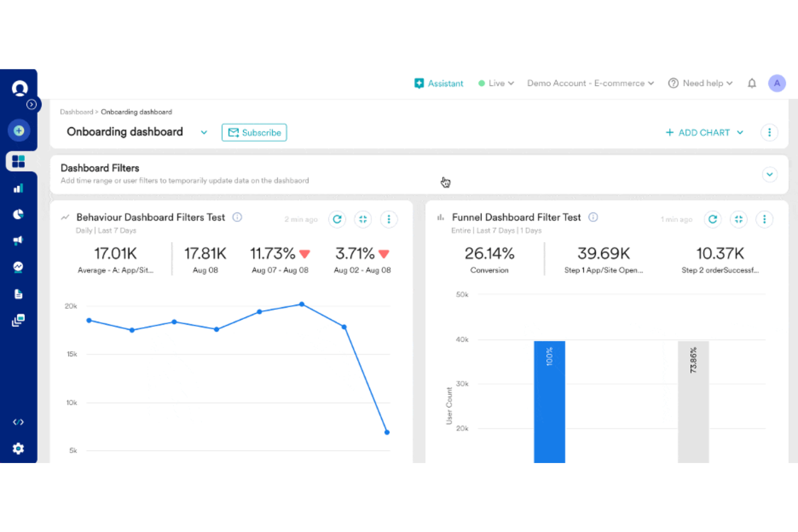
Task: Collapse the Dashboard Filters panel chevron
Action: [769, 175]
